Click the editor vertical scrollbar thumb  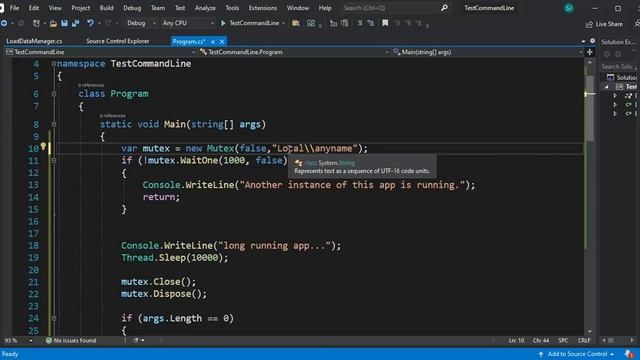590,107
